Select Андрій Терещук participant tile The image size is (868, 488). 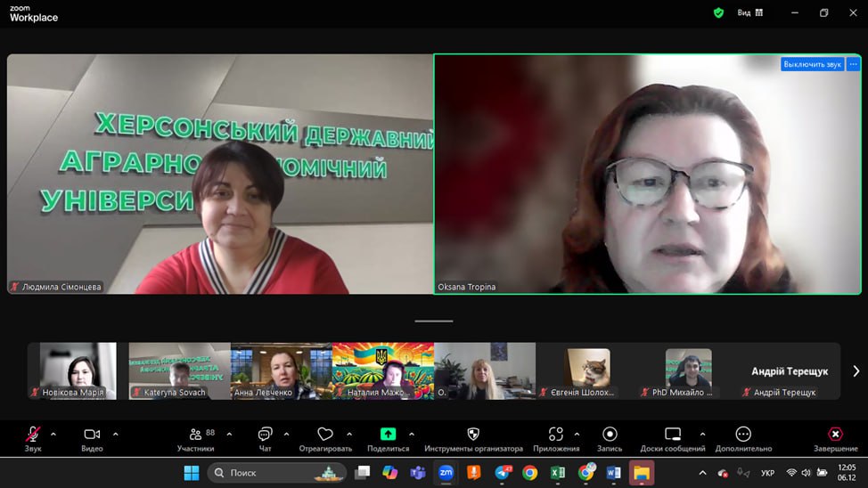pos(790,370)
